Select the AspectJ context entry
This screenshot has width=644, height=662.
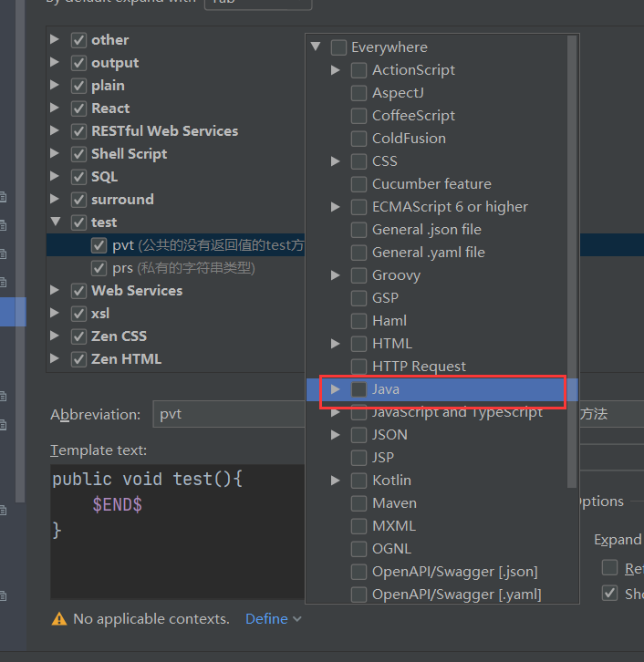point(398,93)
